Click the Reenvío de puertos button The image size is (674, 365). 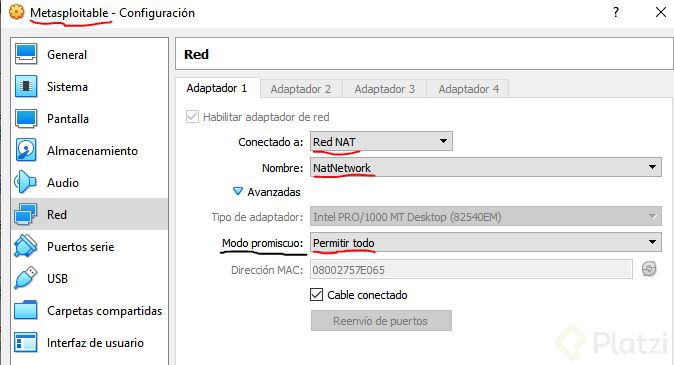(381, 321)
